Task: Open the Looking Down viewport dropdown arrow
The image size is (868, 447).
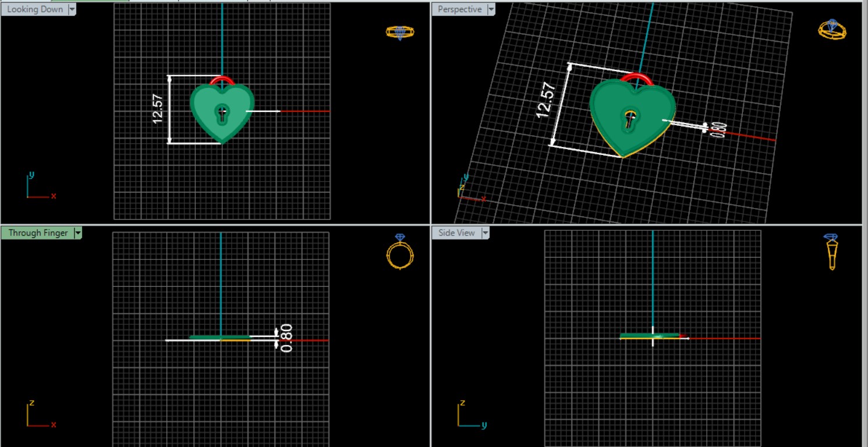Action: tap(72, 9)
